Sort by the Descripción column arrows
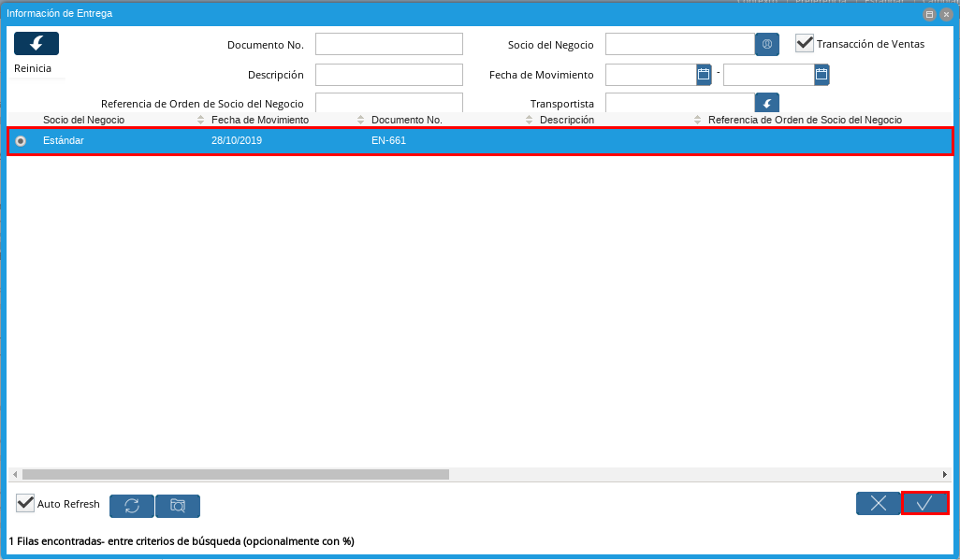 (697, 120)
